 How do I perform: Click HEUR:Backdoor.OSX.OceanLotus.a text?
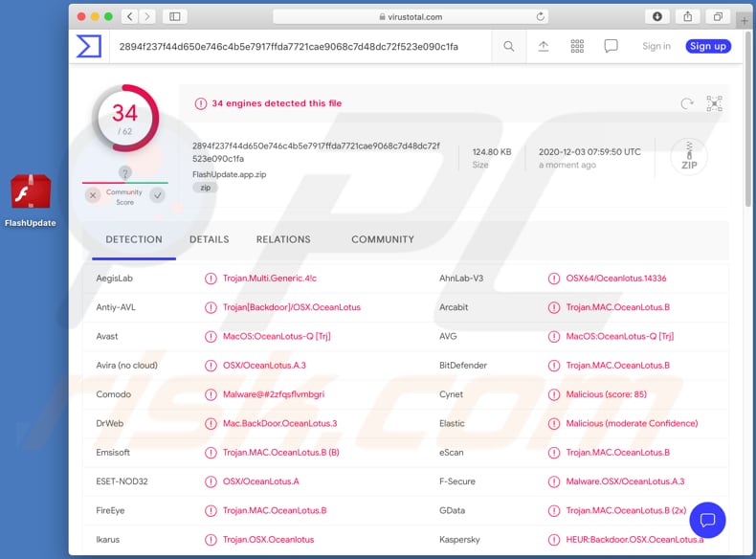coord(634,540)
